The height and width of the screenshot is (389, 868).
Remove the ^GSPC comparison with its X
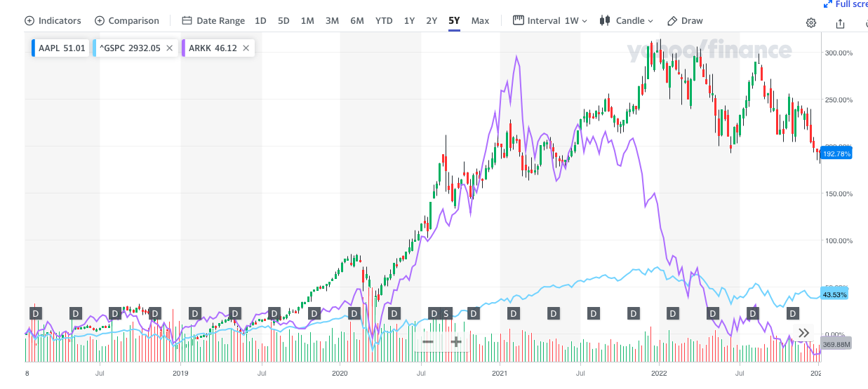pyautogui.click(x=169, y=48)
